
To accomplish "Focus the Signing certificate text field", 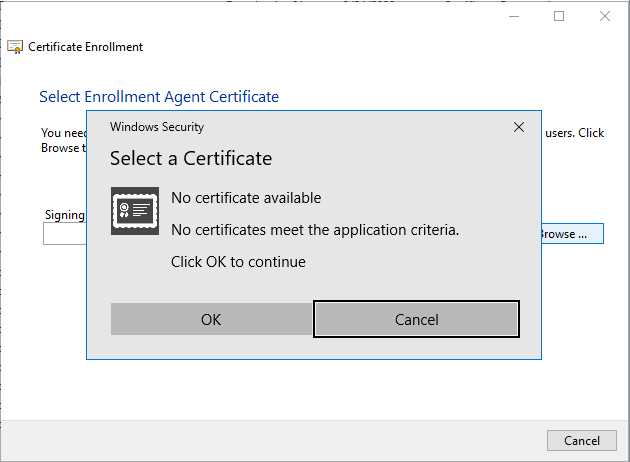I will (x=64, y=234).
